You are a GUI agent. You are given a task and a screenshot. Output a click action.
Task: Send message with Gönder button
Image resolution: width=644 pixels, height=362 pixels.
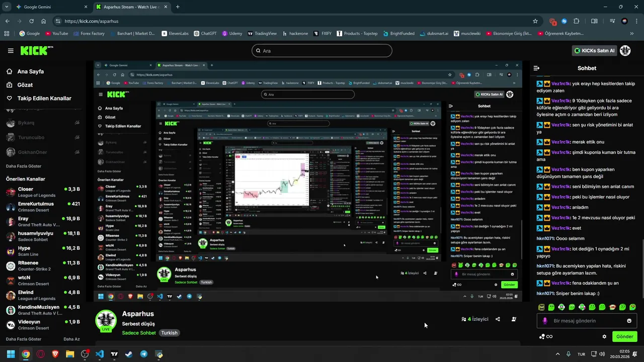pos(624,337)
